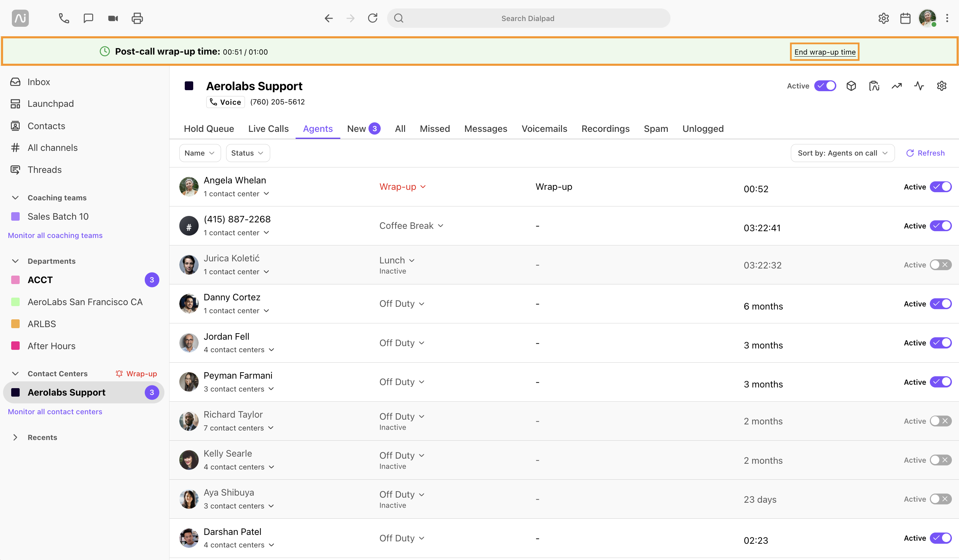Switch to the Voicemails tab
Viewport: 959px width, 560px height.
point(544,128)
